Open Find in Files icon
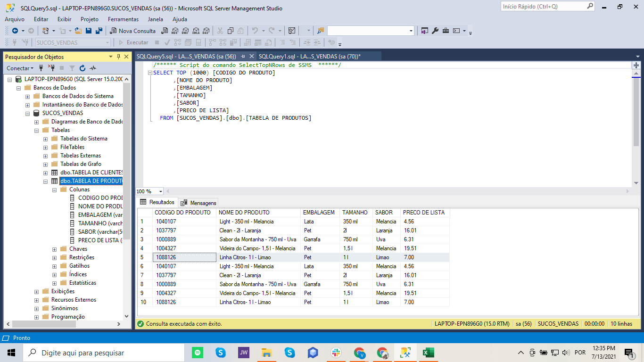Screen dimensions: 644x362 pyautogui.click(x=321, y=31)
